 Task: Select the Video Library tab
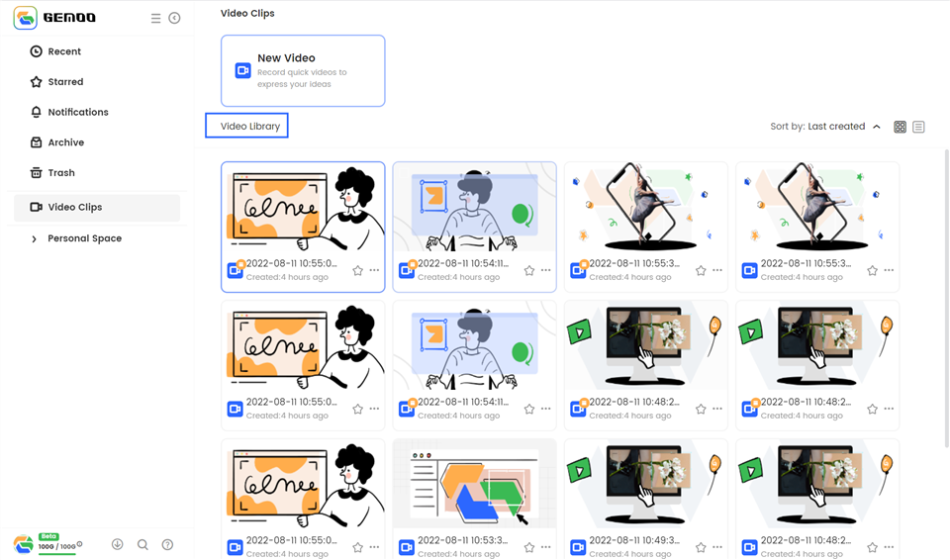click(x=246, y=126)
